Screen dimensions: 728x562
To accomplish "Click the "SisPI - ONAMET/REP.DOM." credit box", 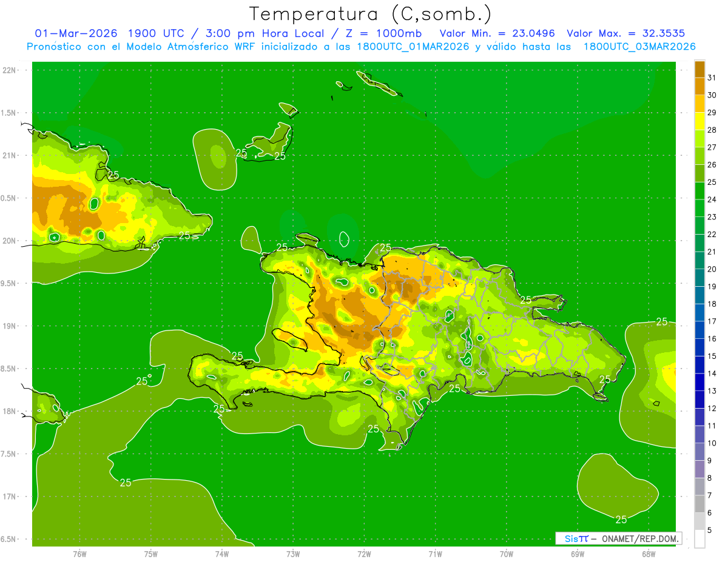I will click(618, 538).
